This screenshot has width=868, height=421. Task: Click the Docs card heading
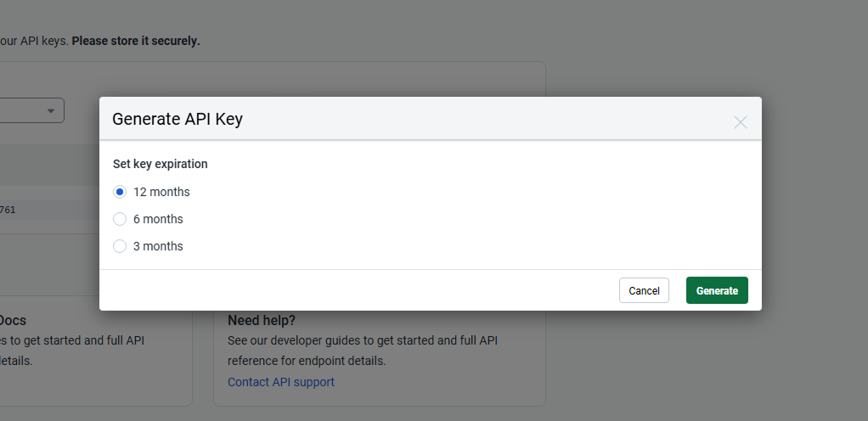coord(13,320)
